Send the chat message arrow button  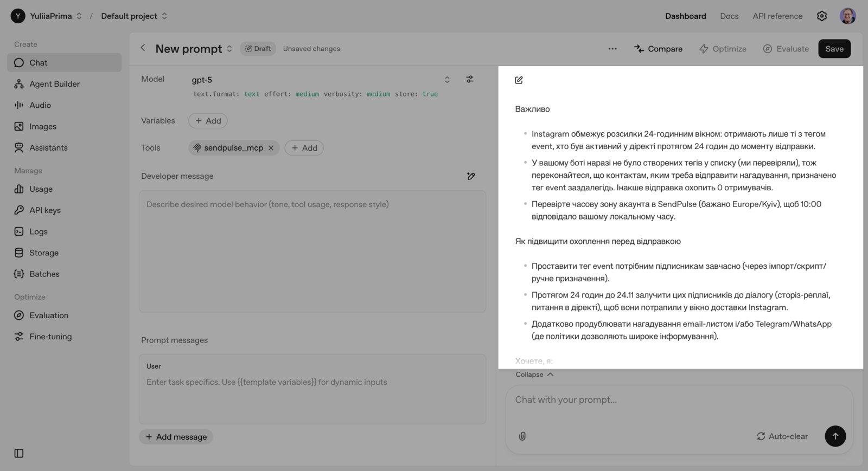pos(835,436)
